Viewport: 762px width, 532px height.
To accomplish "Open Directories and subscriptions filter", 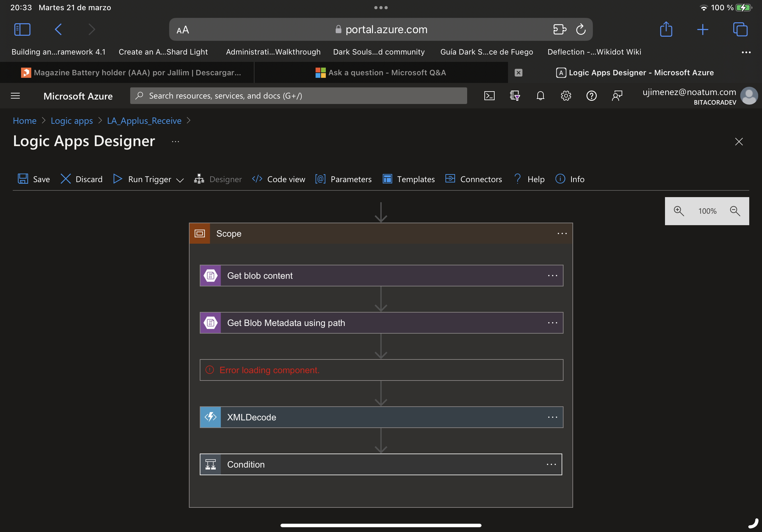I will tap(515, 96).
